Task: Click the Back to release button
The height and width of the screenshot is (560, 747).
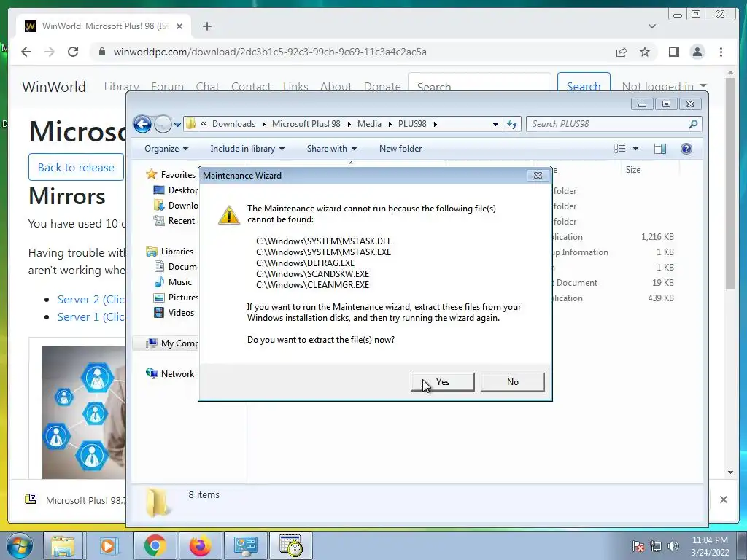Action: click(76, 167)
